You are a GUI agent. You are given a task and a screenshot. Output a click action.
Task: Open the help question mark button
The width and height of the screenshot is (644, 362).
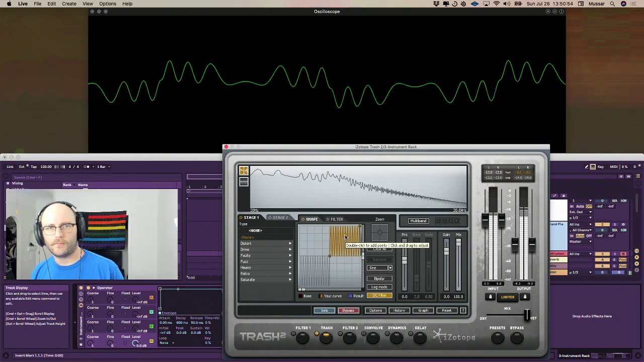click(x=463, y=311)
